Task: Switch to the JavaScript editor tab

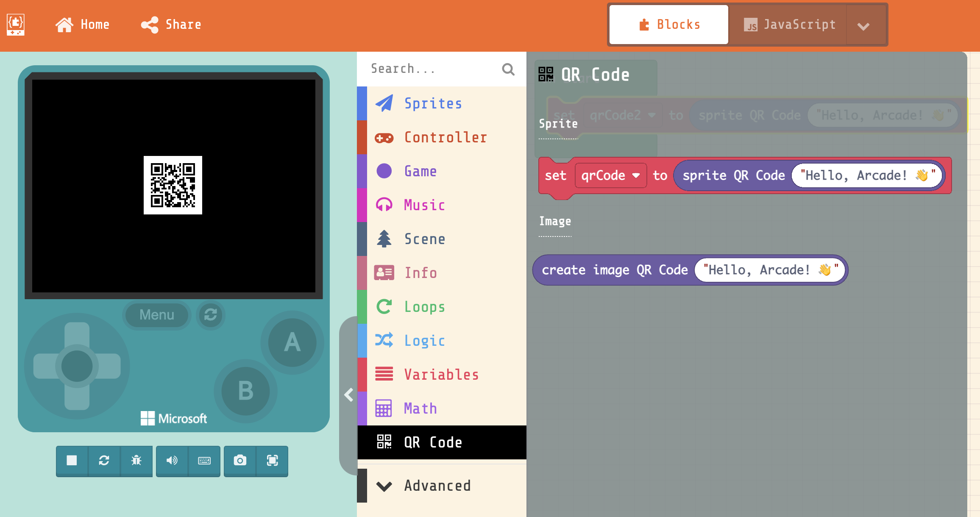Action: click(789, 25)
